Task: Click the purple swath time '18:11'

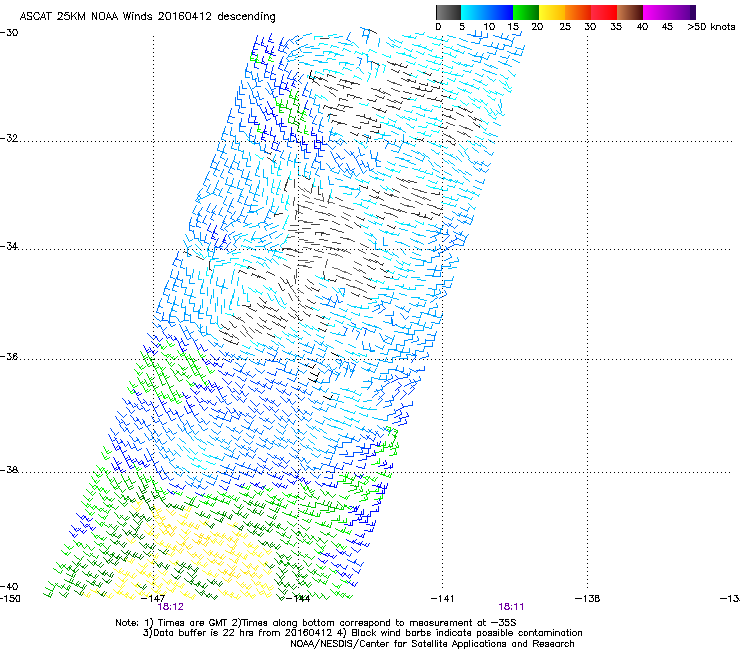Action: 511,607
